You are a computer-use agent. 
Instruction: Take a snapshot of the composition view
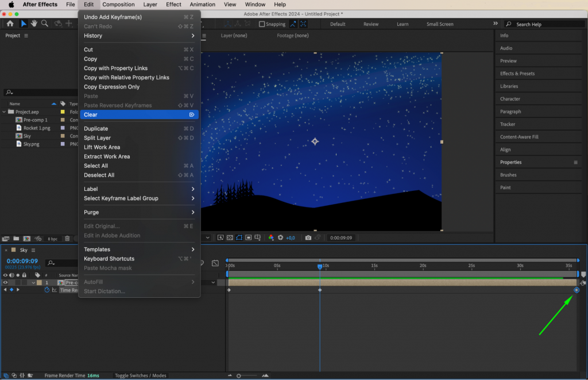[308, 237]
